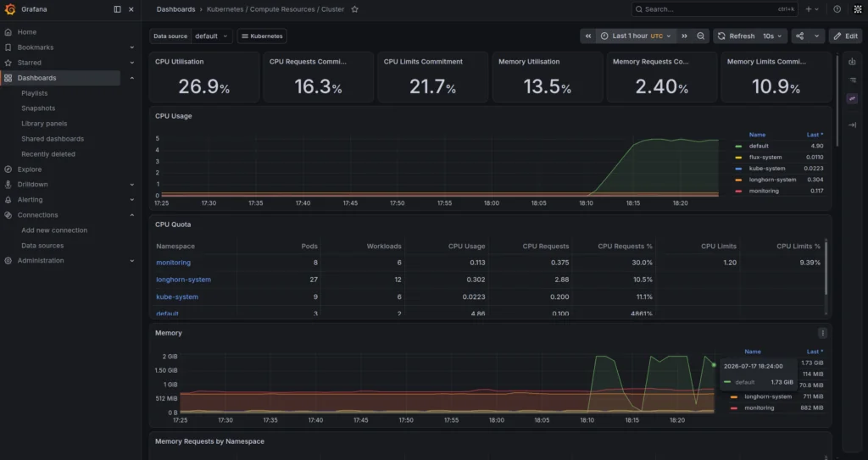Toggle default series in CPU Usage legend
Image resolution: width=868 pixels, height=460 pixels.
coord(759,147)
